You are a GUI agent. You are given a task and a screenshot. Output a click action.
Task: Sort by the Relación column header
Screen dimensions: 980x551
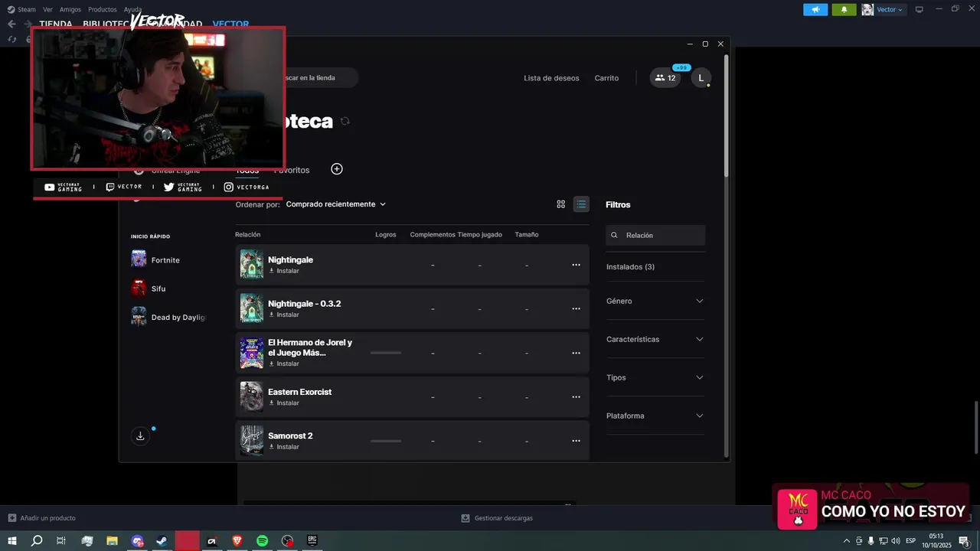tap(248, 235)
